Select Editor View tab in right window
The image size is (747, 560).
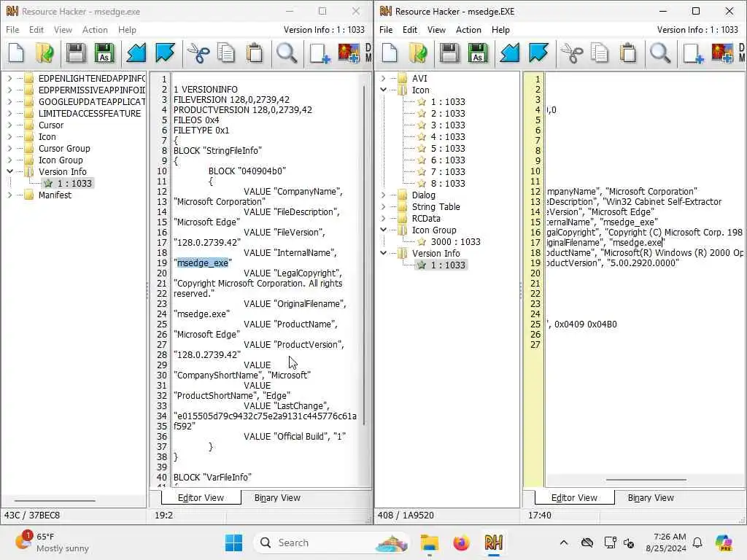[x=574, y=497]
